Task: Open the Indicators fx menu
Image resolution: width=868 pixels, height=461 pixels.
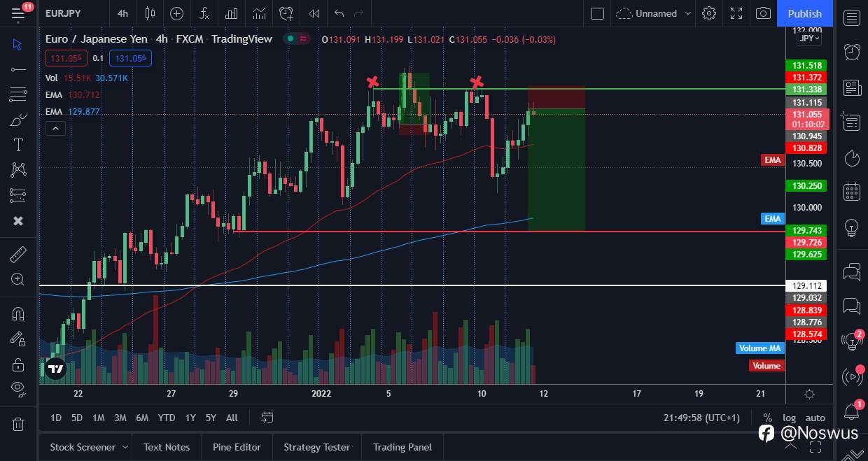Action: pos(204,13)
